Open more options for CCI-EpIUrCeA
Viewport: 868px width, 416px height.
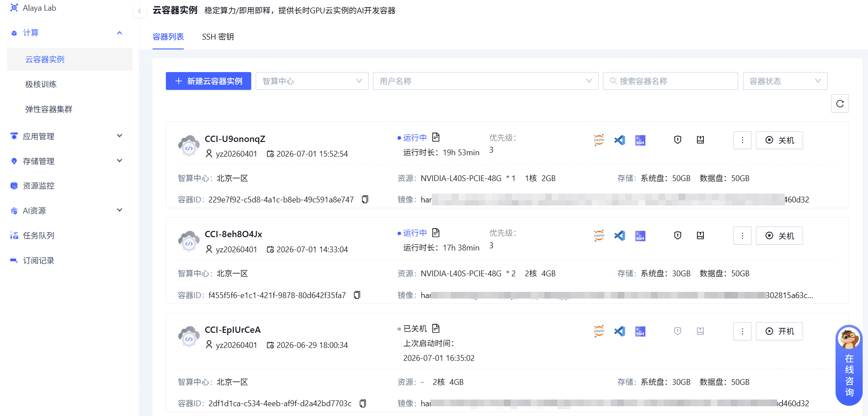(x=742, y=331)
